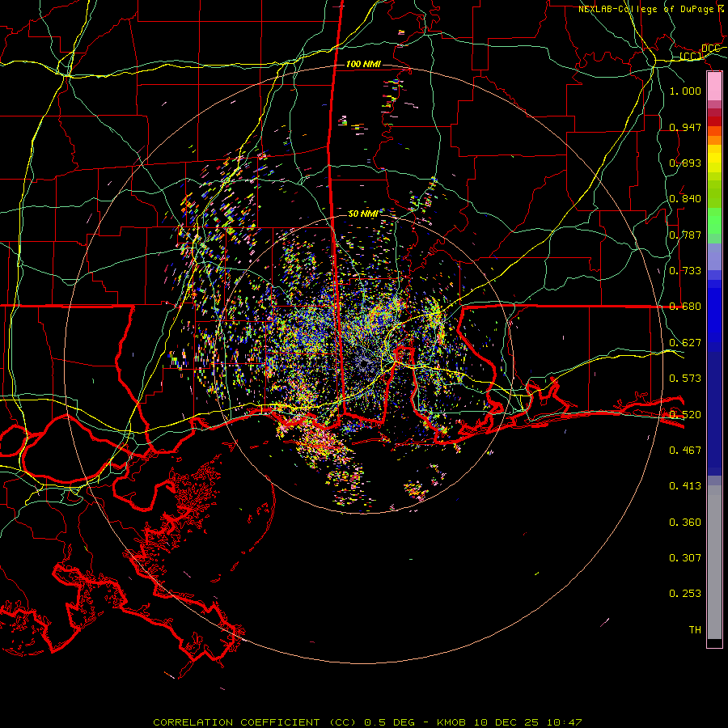This screenshot has height=728, width=728.
Task: Click the "KMOB" station ID in the caption
Action: (451, 722)
